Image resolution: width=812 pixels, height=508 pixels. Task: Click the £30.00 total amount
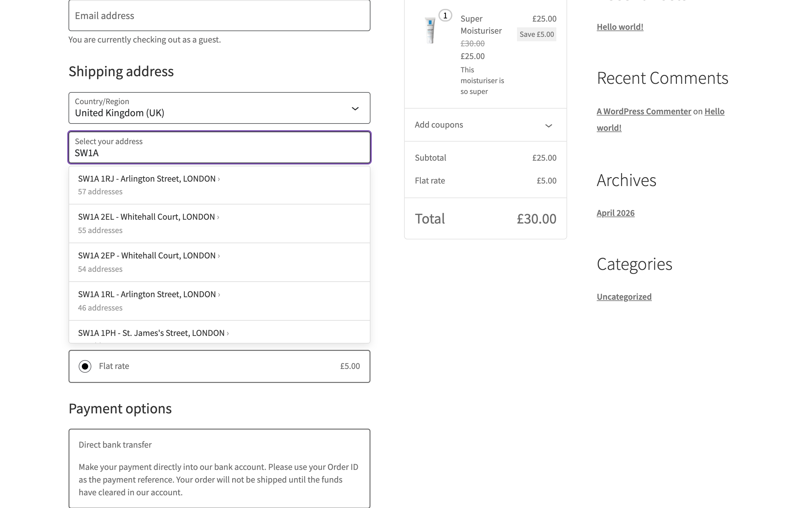pos(536,219)
